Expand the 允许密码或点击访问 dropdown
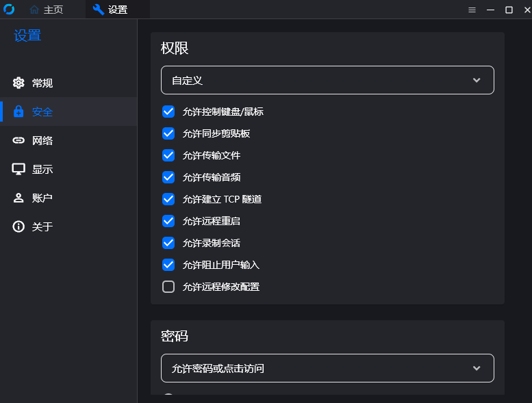The image size is (532, 403). pos(327,368)
